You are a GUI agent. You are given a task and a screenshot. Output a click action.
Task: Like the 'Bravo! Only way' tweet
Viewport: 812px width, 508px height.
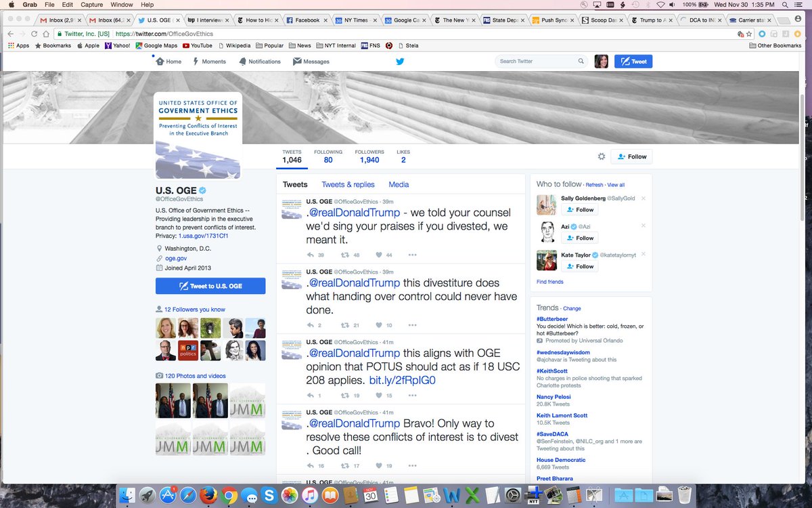[378, 466]
